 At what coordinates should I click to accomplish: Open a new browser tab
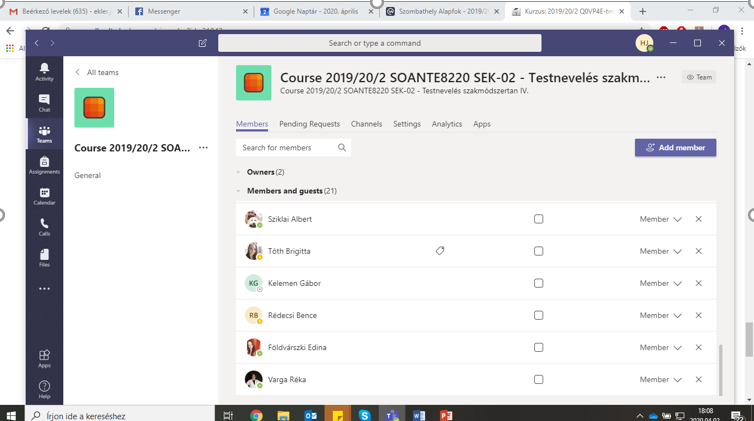tap(642, 11)
